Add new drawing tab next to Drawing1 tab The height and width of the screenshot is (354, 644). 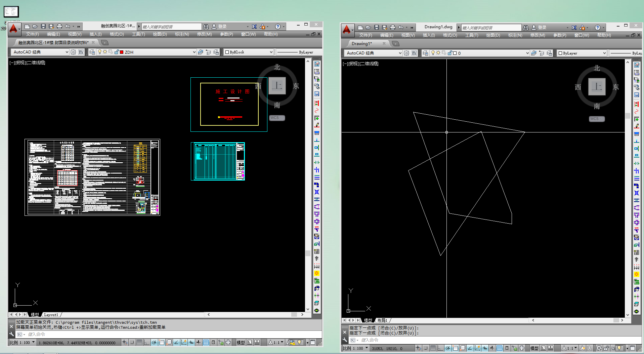396,44
